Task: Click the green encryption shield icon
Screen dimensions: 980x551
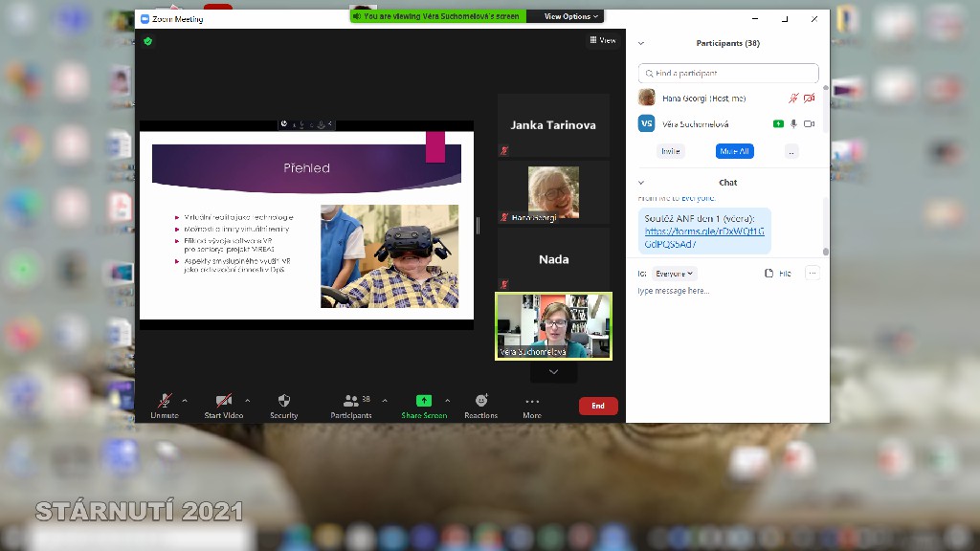Action: [148, 41]
